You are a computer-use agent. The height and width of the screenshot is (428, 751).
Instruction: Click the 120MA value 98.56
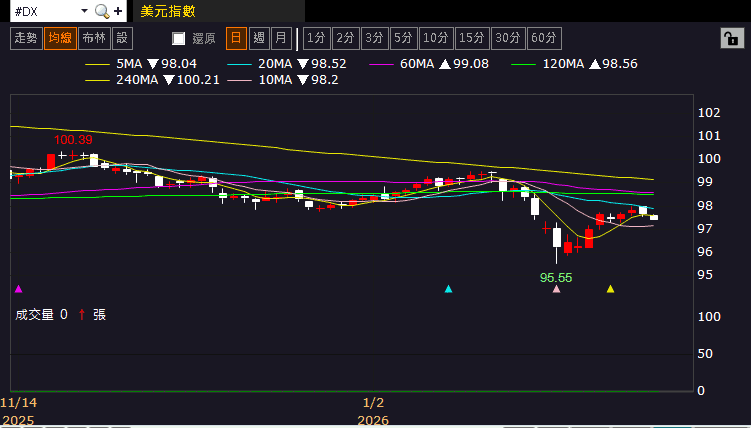pyautogui.click(x=620, y=64)
